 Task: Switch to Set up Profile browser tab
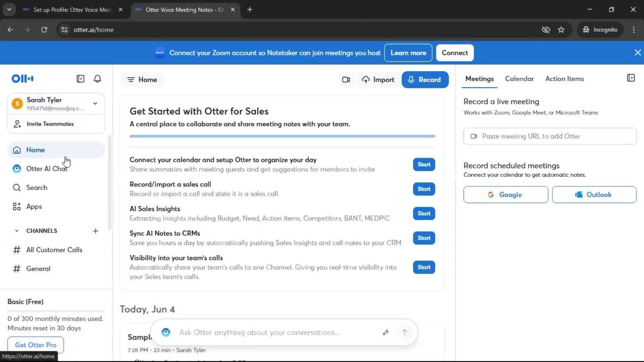72,10
